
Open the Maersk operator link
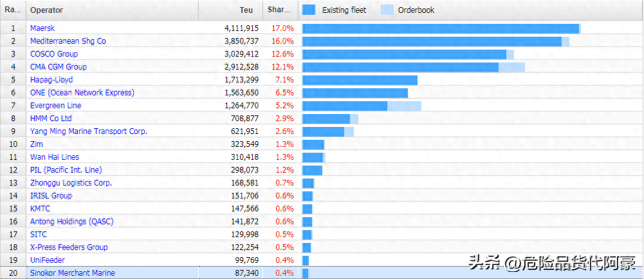tap(42, 28)
